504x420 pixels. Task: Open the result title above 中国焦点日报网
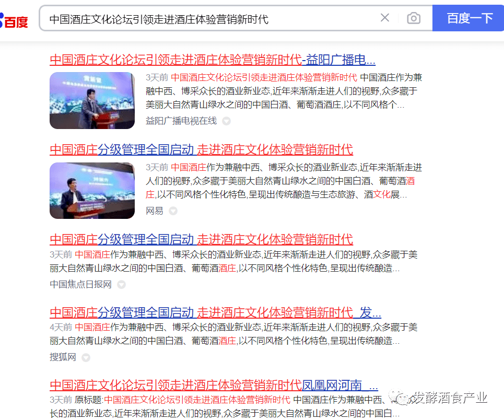click(x=201, y=240)
